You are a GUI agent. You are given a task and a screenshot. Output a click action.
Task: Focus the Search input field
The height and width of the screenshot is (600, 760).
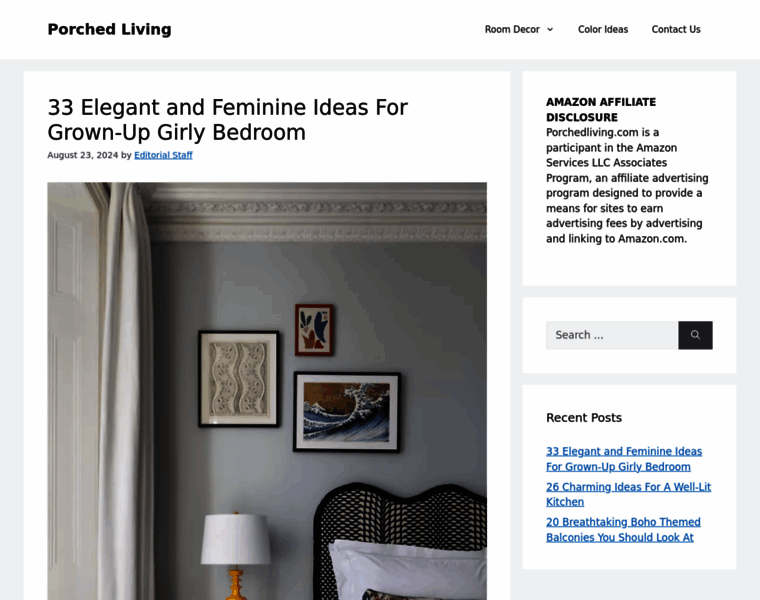click(x=612, y=335)
